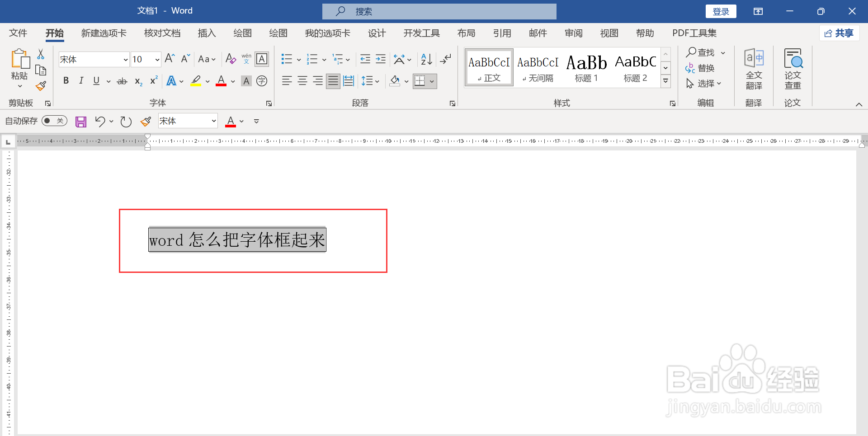This screenshot has height=436, width=868.
Task: Open the Paragraph dialog launcher
Action: [x=453, y=103]
